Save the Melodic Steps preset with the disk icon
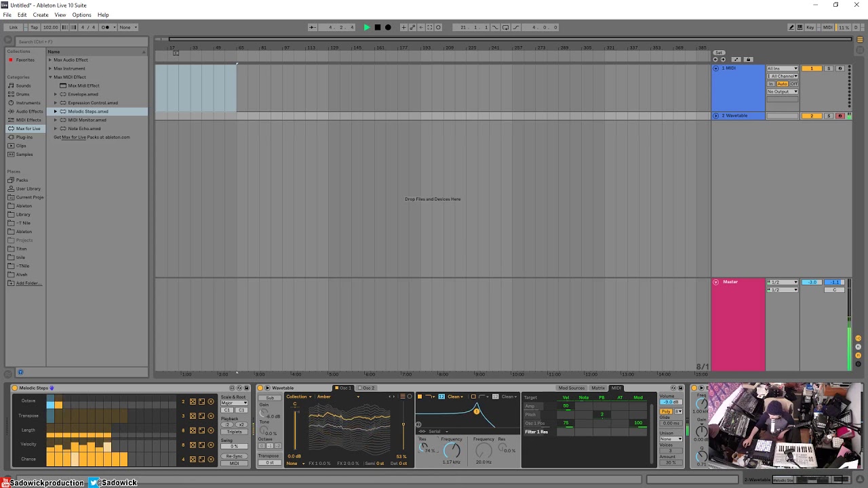The image size is (868, 488). click(246, 388)
